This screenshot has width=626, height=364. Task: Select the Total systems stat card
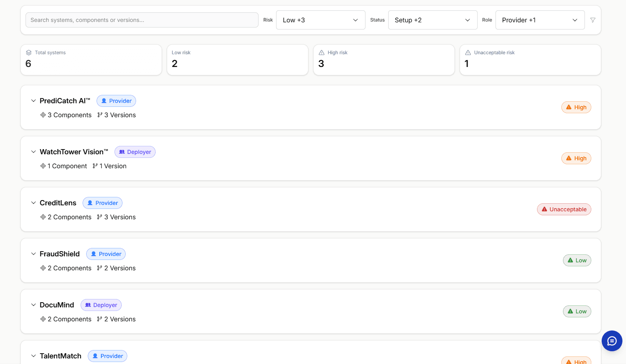(x=91, y=60)
